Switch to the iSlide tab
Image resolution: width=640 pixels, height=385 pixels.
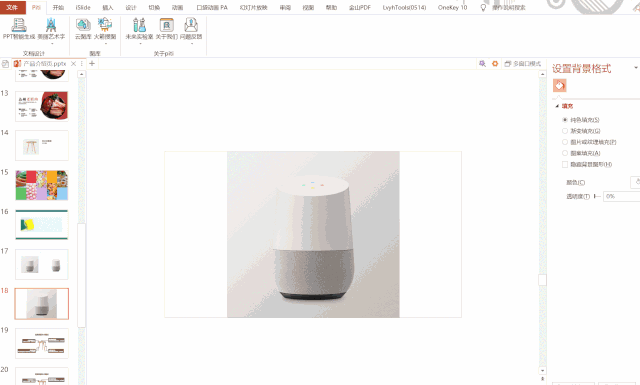pyautogui.click(x=83, y=7)
